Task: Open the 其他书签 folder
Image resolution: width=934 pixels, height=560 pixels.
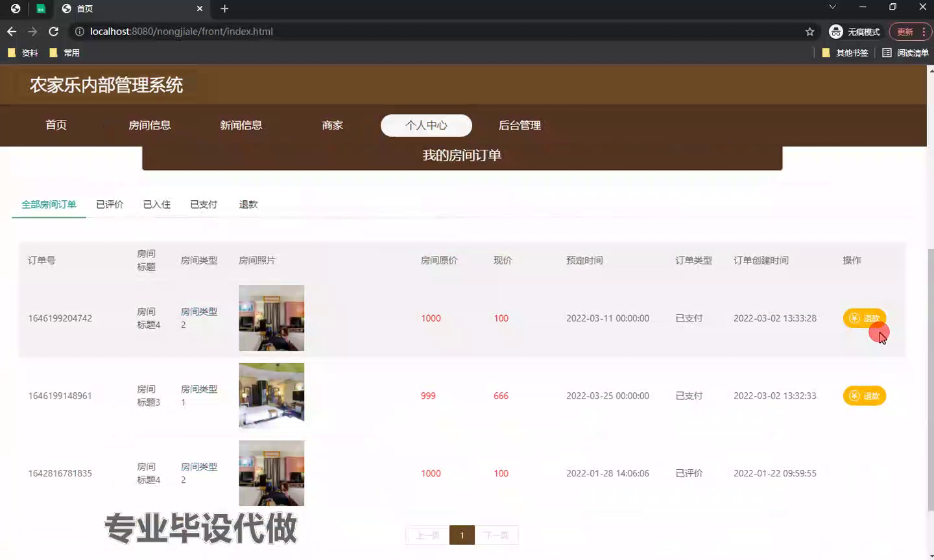Action: (845, 52)
